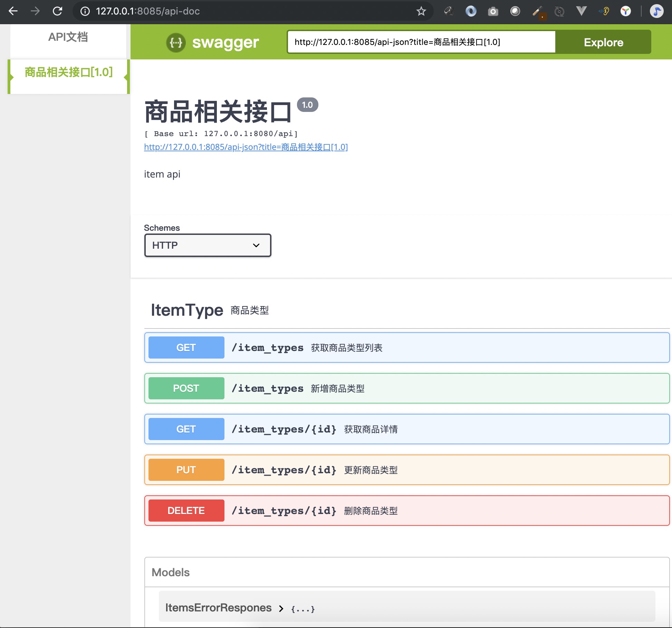
Task: Click the browser back arrow
Action: point(13,11)
